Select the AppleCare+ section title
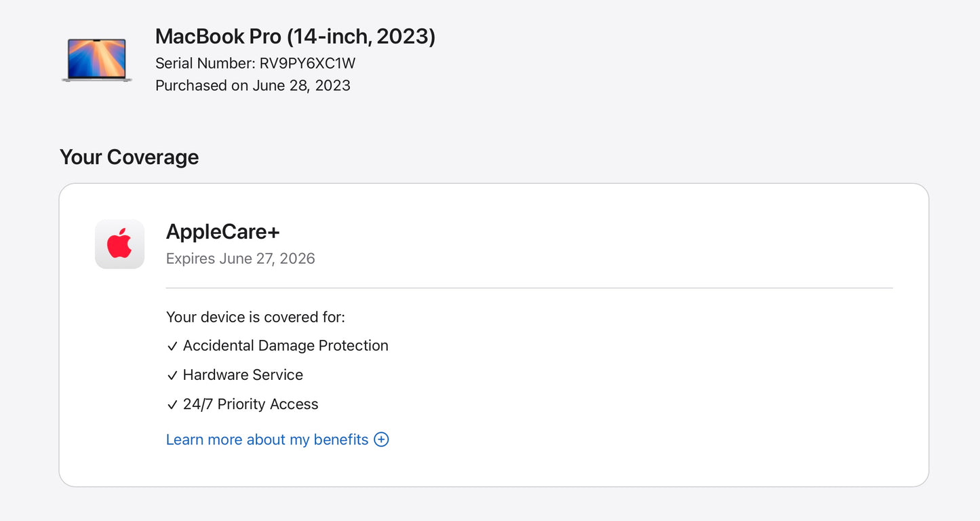Image resolution: width=980 pixels, height=521 pixels. point(224,232)
